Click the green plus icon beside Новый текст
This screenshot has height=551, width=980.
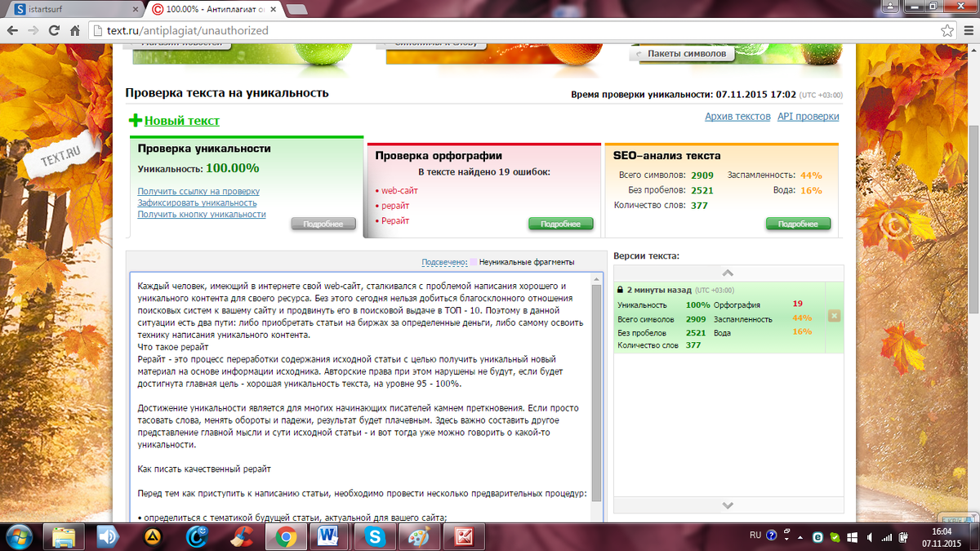136,121
